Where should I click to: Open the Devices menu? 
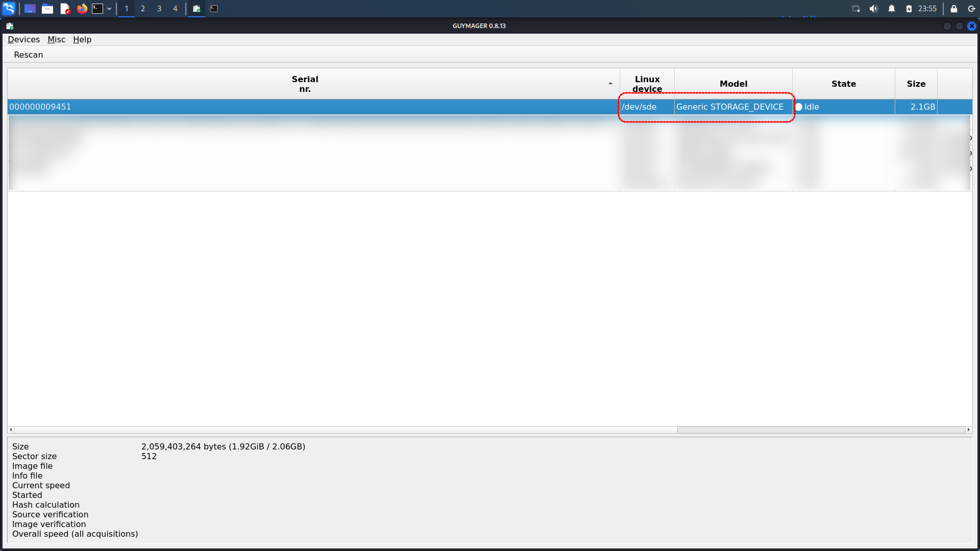23,40
